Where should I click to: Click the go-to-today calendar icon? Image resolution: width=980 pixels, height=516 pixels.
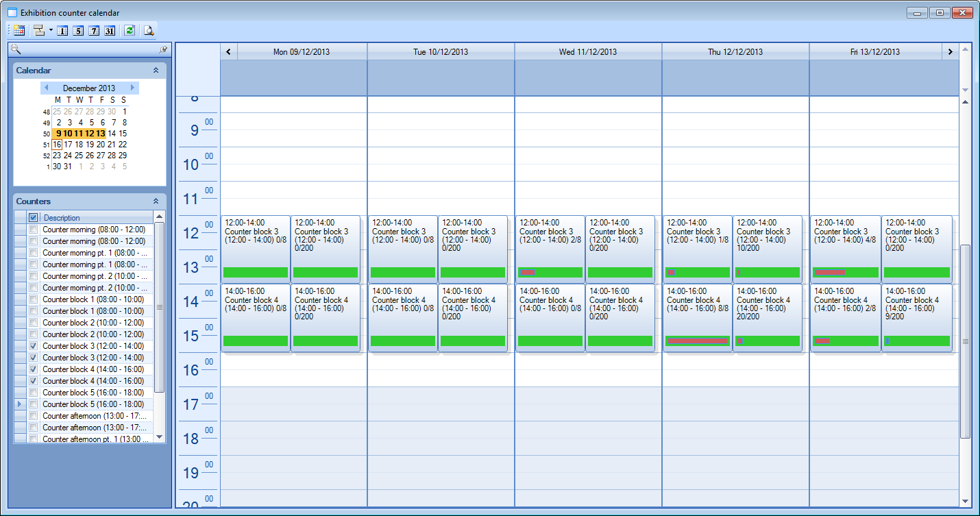coord(19,30)
